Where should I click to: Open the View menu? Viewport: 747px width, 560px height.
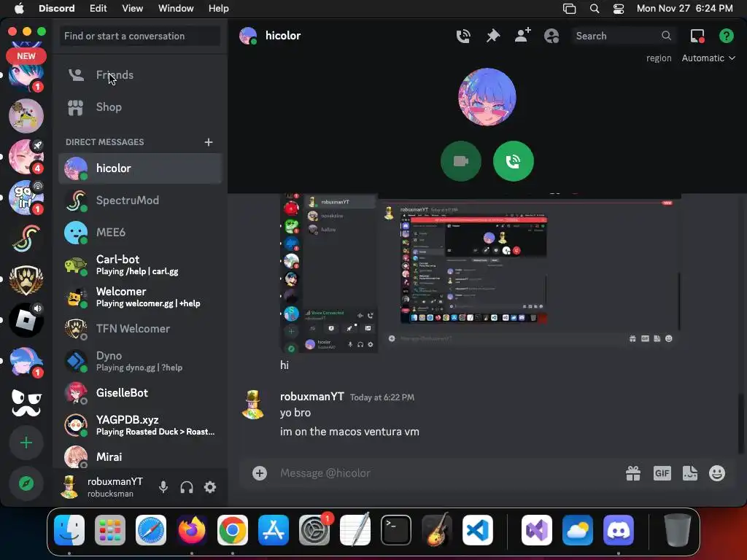tap(132, 8)
